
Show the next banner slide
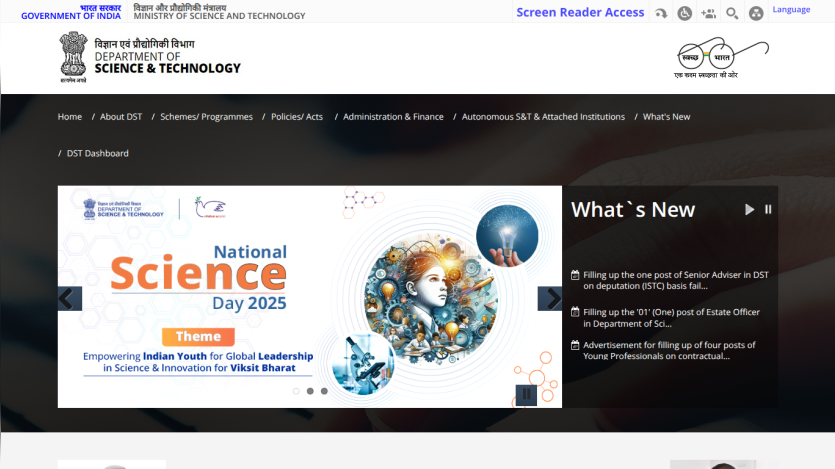point(550,299)
